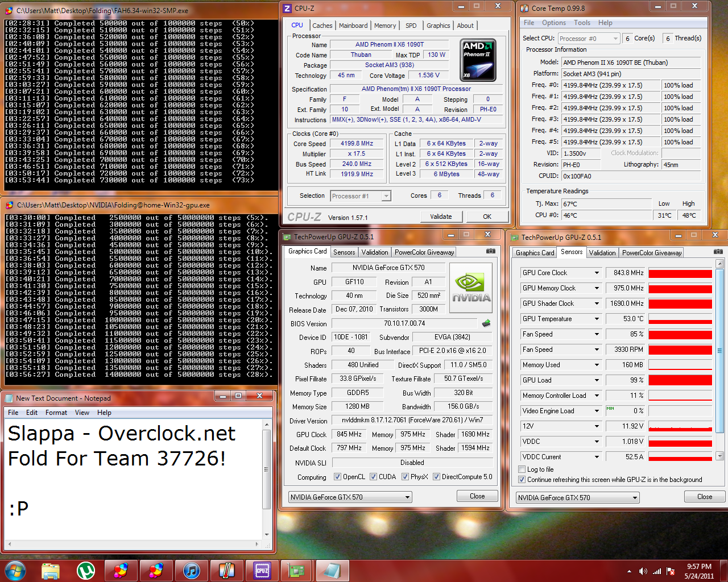Click the AMD Phenom II logo in CPU-Z
Screen dimensions: 728x582
point(478,60)
